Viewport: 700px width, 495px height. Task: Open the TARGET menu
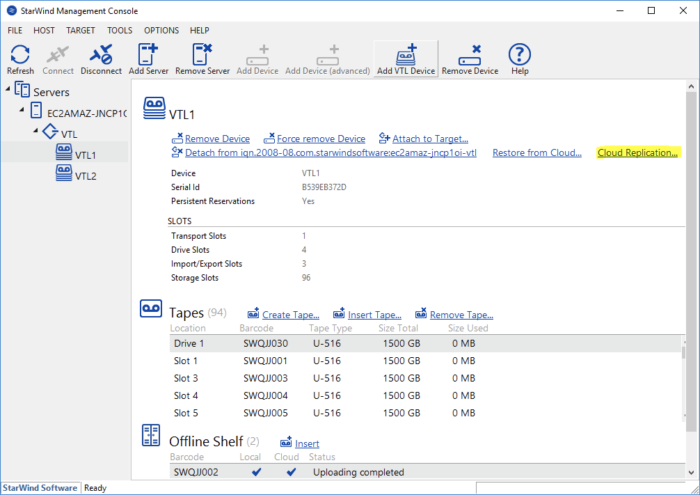(81, 31)
